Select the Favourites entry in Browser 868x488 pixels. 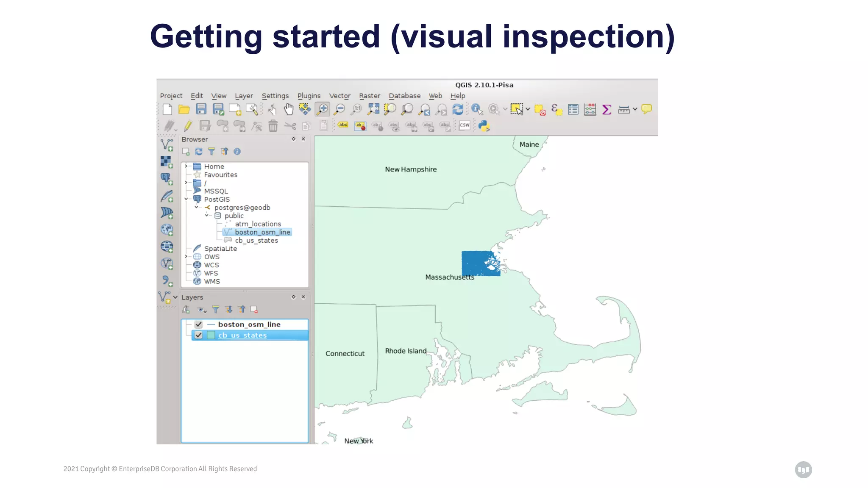coord(220,175)
